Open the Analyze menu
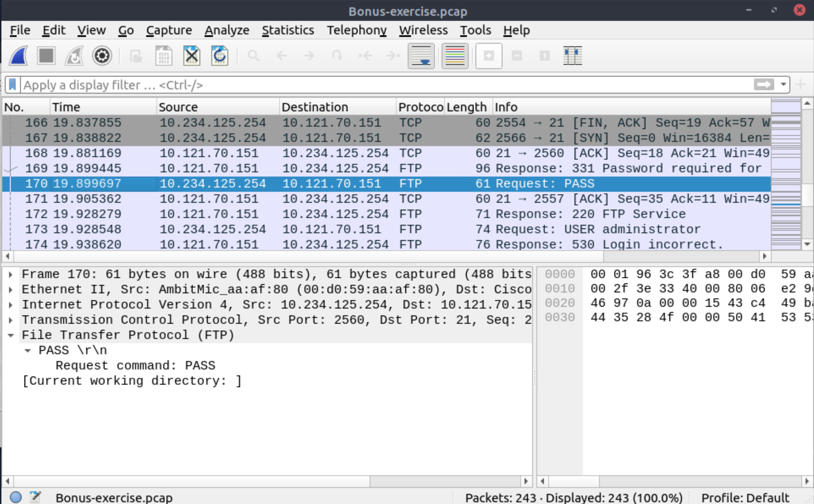 point(227,30)
